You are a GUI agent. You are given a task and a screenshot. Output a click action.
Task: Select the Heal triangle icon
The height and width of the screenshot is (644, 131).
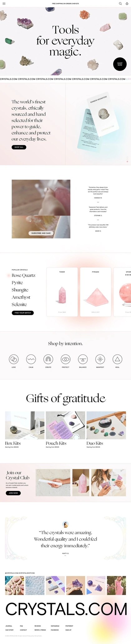coord(117,359)
